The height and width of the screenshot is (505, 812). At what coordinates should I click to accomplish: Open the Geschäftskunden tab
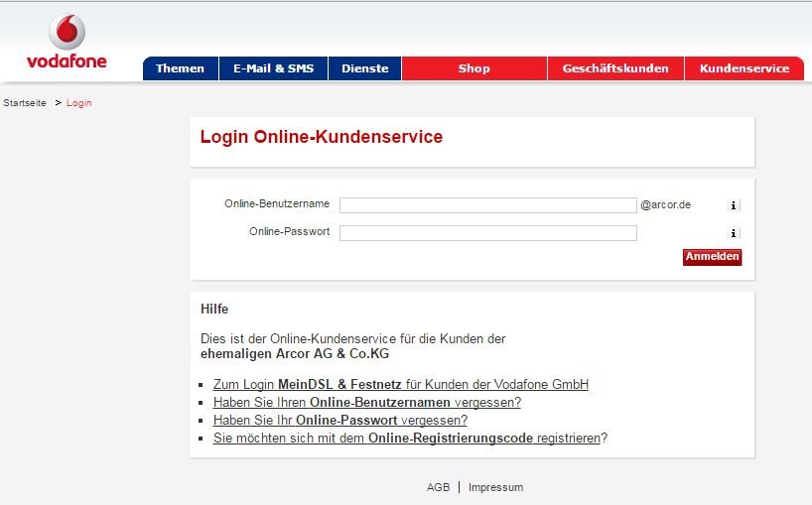pos(615,68)
